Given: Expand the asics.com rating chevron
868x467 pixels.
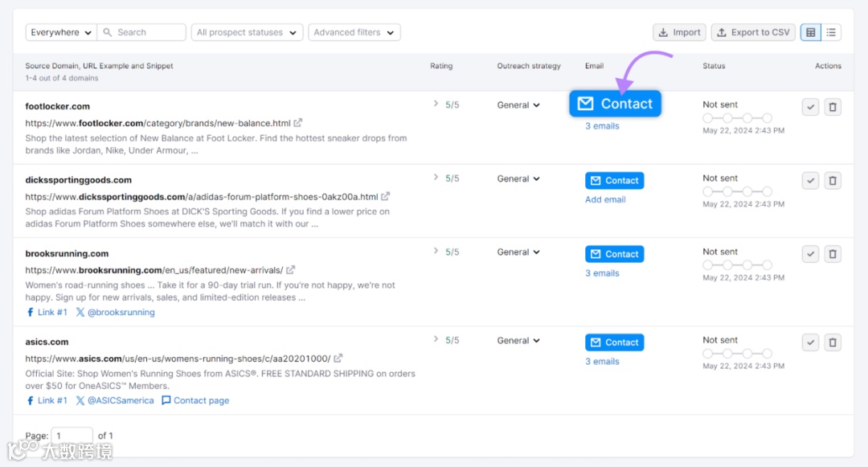Looking at the screenshot, I should (436, 339).
